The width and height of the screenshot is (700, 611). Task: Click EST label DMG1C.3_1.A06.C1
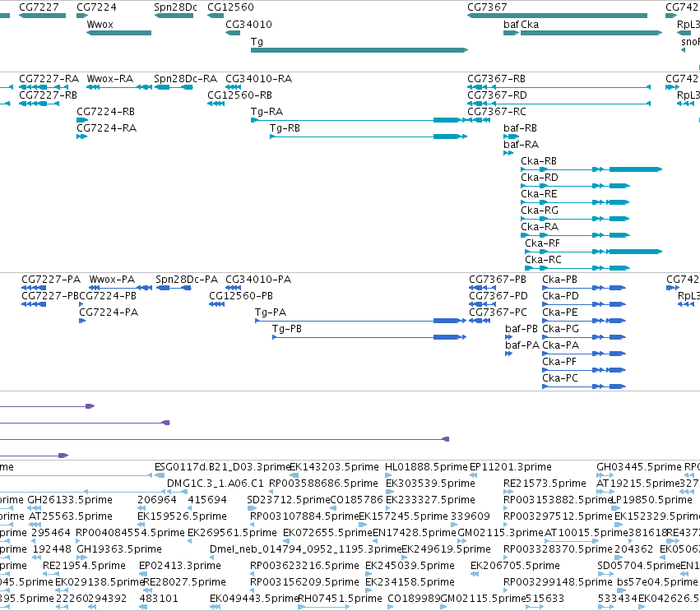[216, 484]
